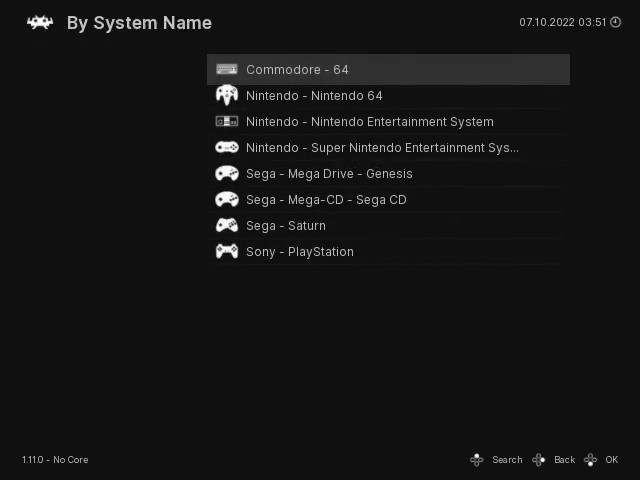Click the Sega CD controller icon
Screen dimensions: 640x480
point(227,200)
